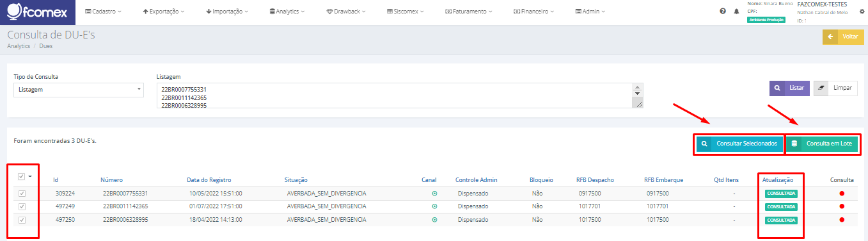This screenshot has width=868, height=241.
Task: Click canal indicator for 22BR0007755331
Action: pyautogui.click(x=435, y=193)
